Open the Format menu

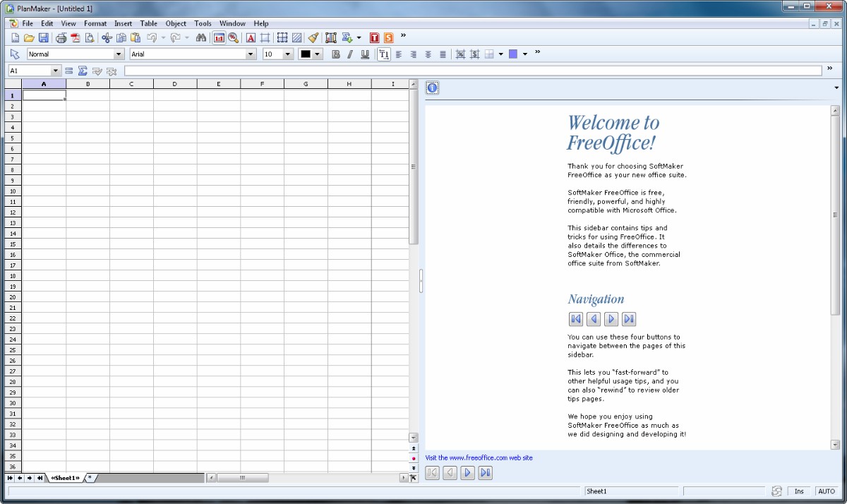95,23
